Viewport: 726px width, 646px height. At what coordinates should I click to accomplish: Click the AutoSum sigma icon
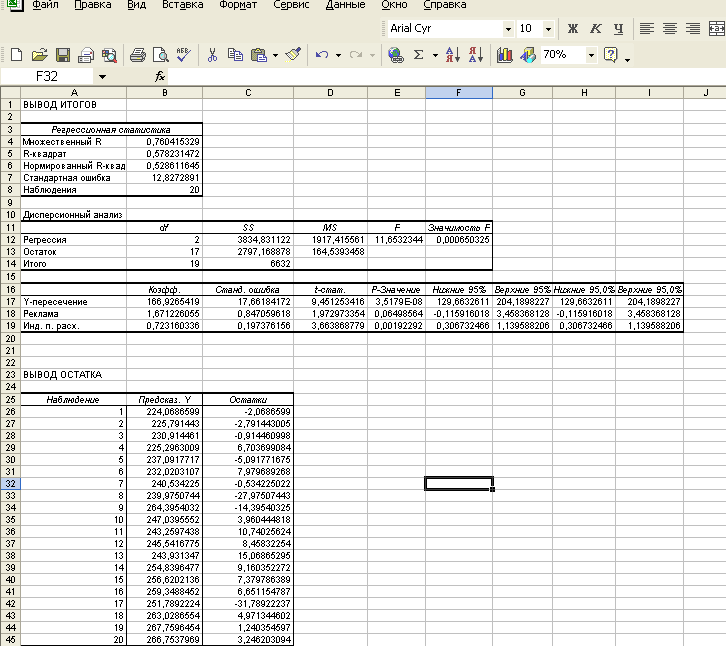(419, 55)
